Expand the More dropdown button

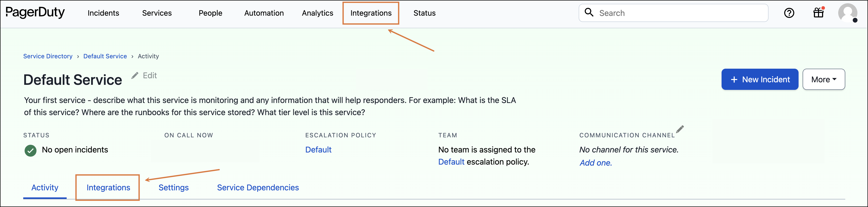pyautogui.click(x=824, y=80)
